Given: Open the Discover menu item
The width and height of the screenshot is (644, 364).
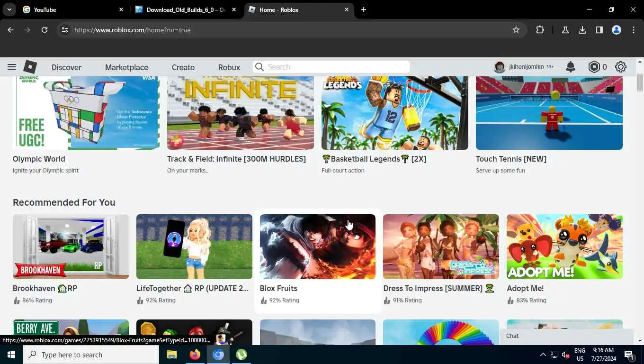Looking at the screenshot, I should 66,67.
